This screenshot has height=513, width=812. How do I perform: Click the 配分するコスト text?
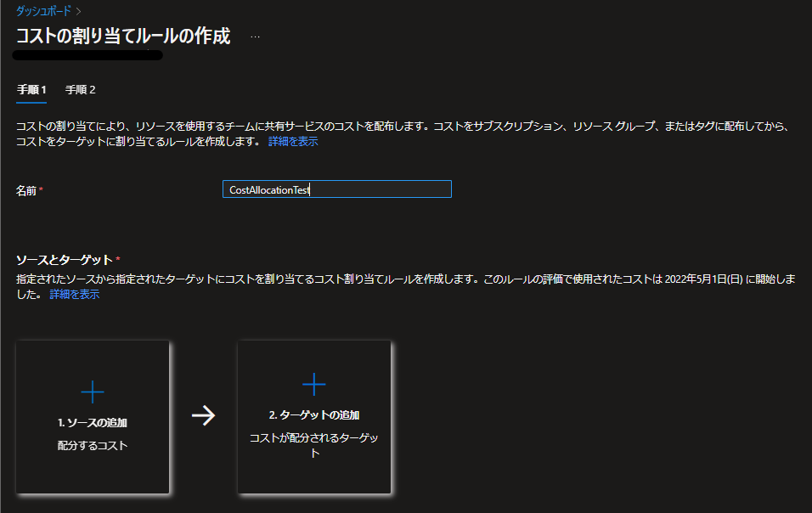pyautogui.click(x=93, y=446)
